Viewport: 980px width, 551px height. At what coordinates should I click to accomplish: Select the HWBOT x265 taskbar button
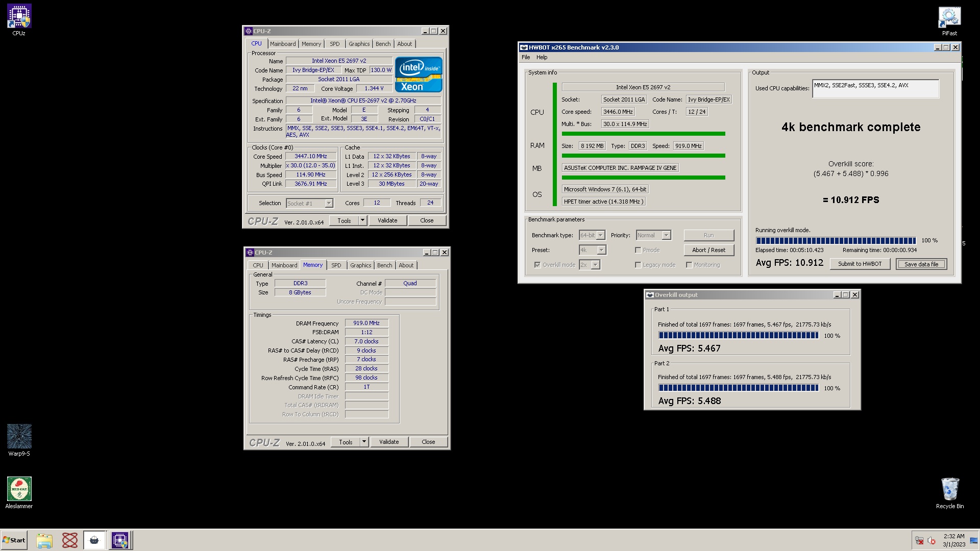[x=94, y=540]
